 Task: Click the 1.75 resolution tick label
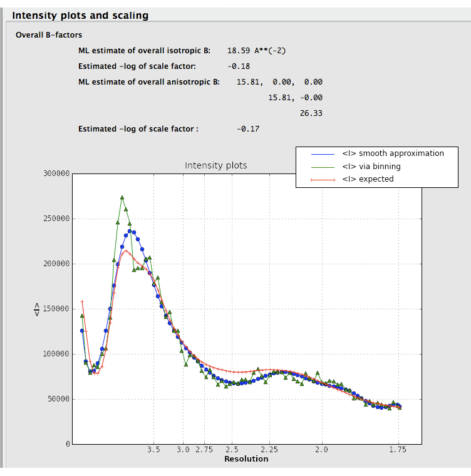coord(398,450)
